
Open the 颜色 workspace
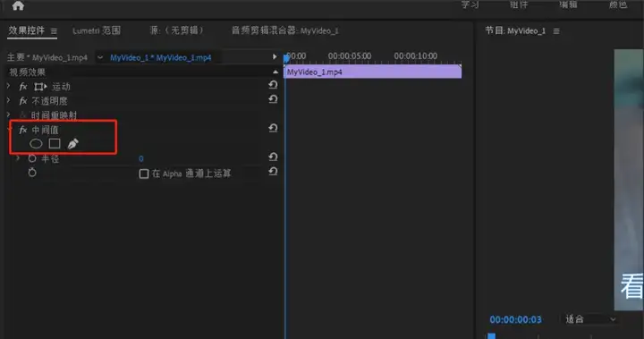pyautogui.click(x=618, y=4)
